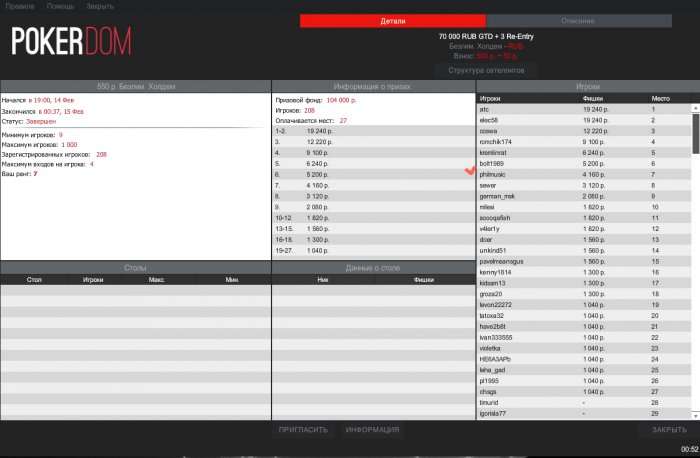Click the Статус value Завершен

(x=41, y=121)
